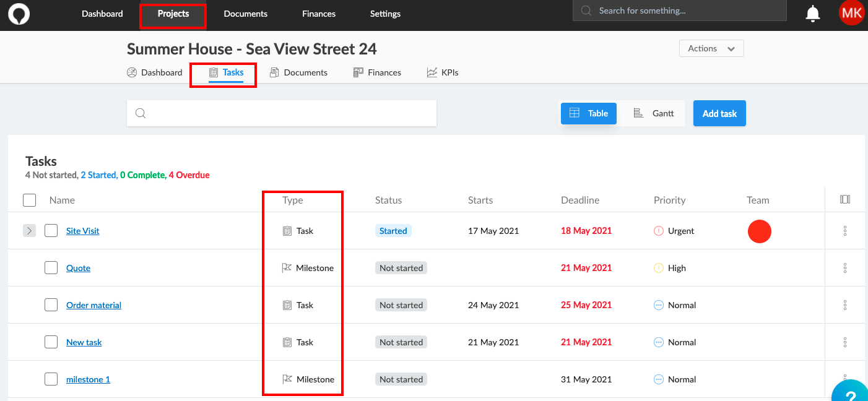Viewport: 868px width, 401px height.
Task: Click the Not started badge for Quote
Action: 401,268
